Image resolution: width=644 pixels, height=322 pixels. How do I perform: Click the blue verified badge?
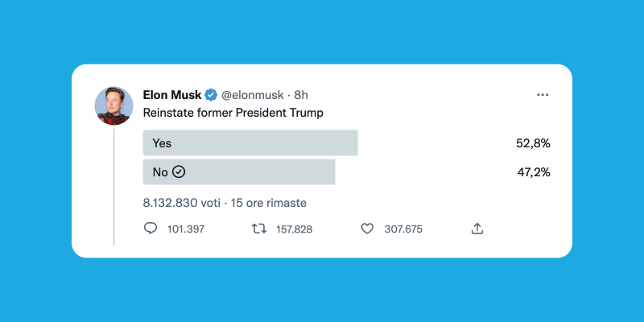click(x=211, y=95)
